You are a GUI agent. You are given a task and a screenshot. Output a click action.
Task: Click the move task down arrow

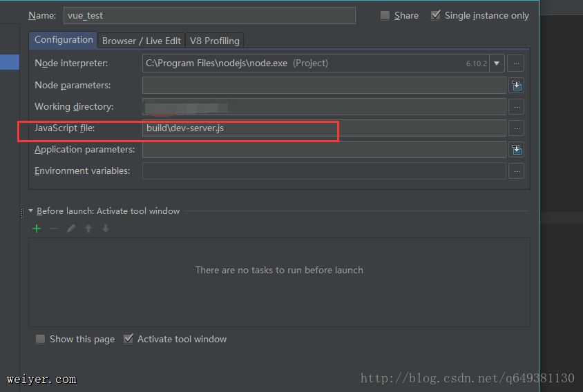(106, 228)
